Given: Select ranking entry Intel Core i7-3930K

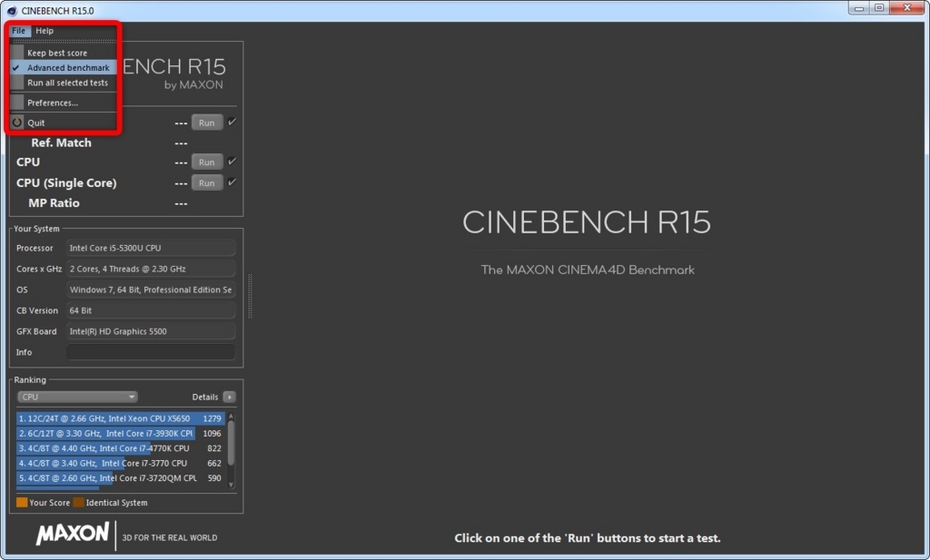Looking at the screenshot, I should [121, 433].
